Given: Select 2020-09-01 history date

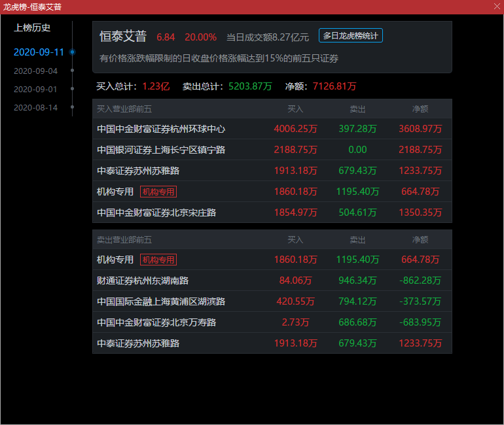Looking at the screenshot, I should tap(35, 89).
